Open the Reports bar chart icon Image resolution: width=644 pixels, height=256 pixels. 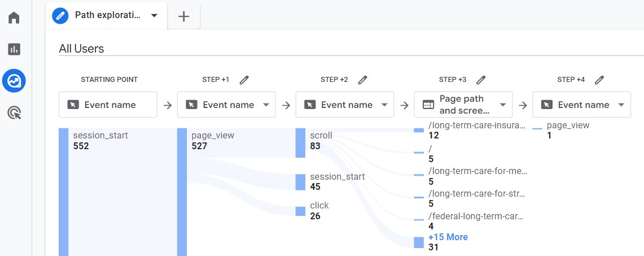[14, 49]
